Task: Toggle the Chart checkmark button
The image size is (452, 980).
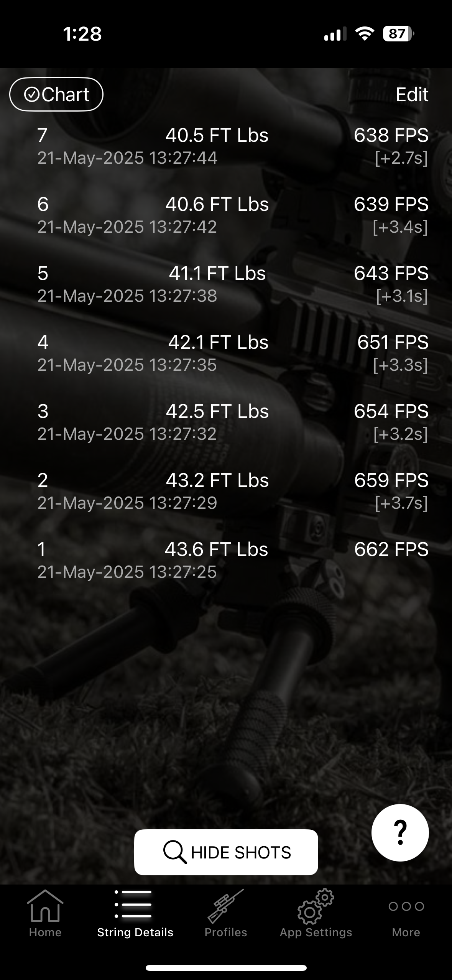Action: click(56, 94)
